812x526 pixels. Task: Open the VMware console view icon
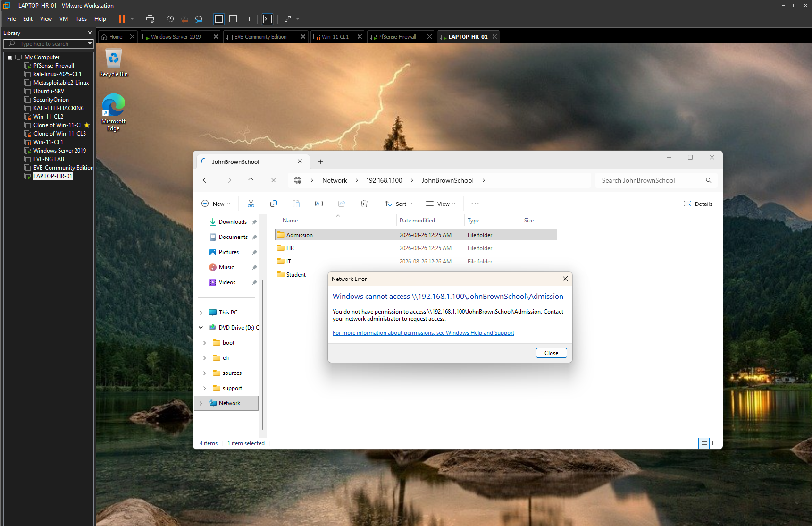pyautogui.click(x=268, y=19)
